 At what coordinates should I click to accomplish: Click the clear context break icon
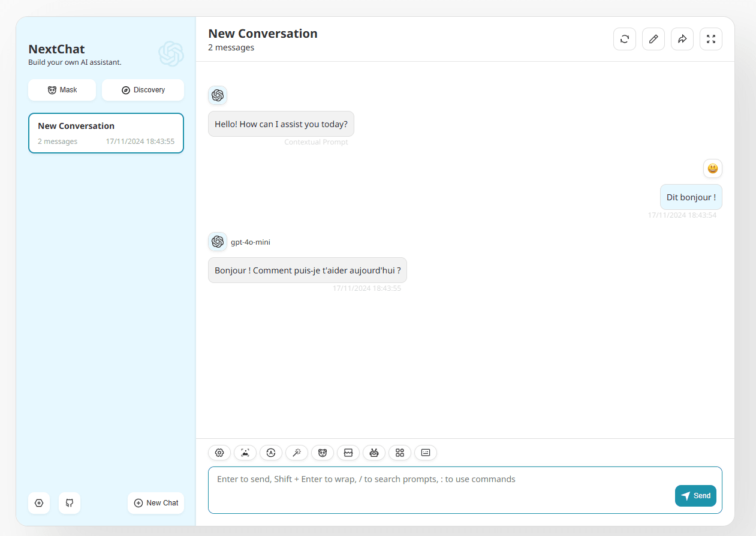point(348,453)
